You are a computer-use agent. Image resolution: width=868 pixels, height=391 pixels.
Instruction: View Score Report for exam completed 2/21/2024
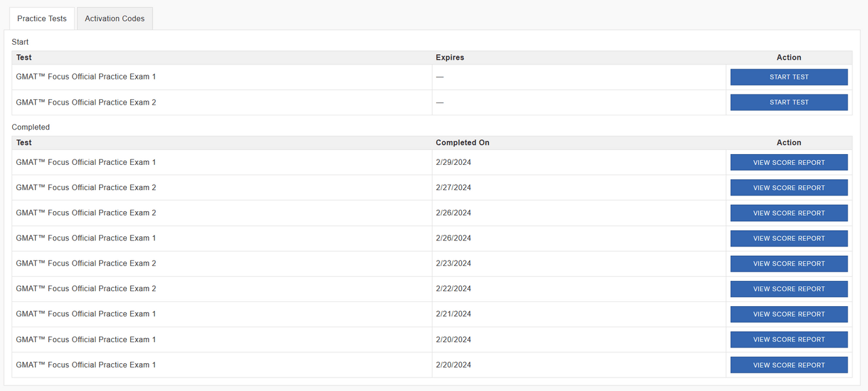point(789,314)
